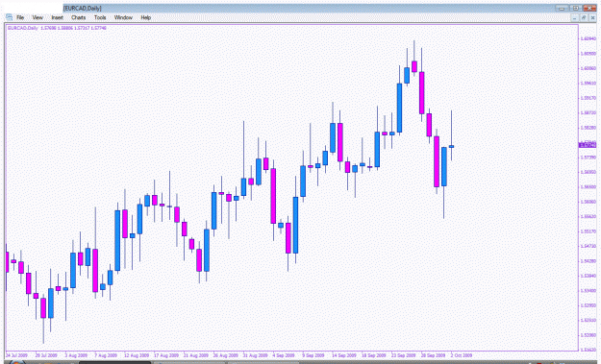This screenshot has width=601, height=364.
Task: Click the 1.60940 price axis label
Action: click(588, 38)
